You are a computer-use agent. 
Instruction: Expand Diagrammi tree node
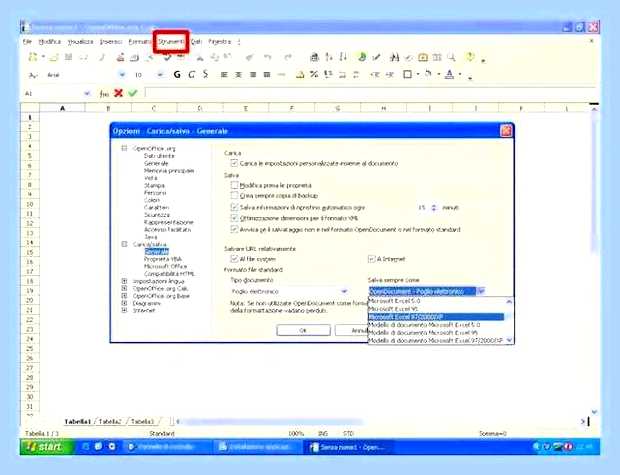click(125, 303)
